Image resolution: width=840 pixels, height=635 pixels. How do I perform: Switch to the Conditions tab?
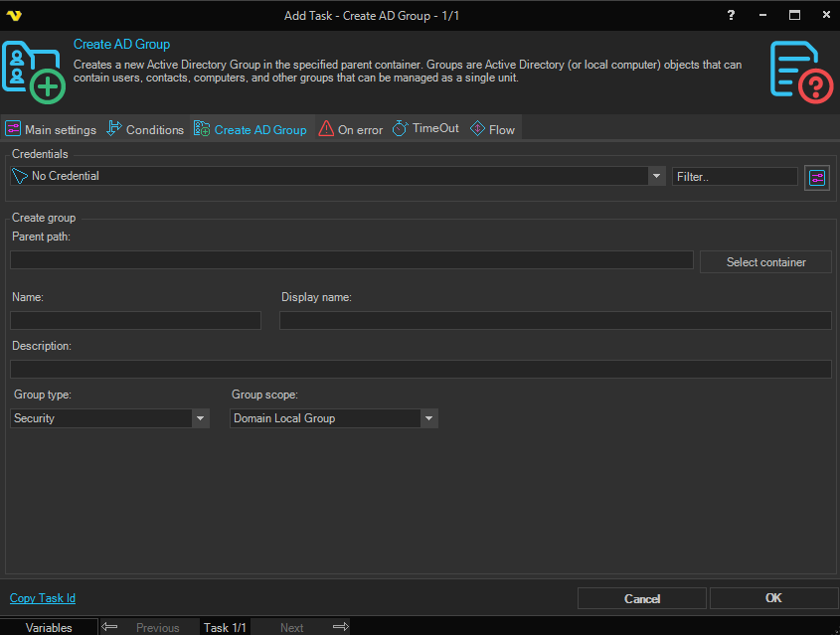[145, 129]
